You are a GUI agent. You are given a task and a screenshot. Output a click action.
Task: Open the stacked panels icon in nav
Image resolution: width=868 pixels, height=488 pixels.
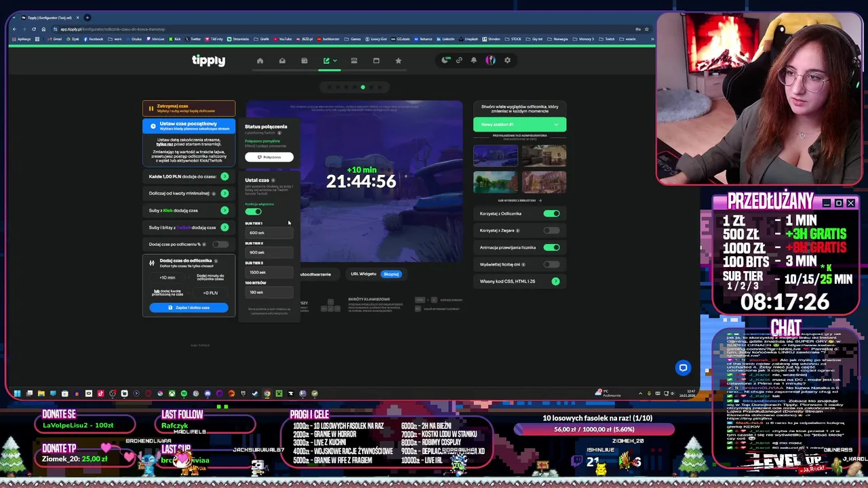point(354,60)
